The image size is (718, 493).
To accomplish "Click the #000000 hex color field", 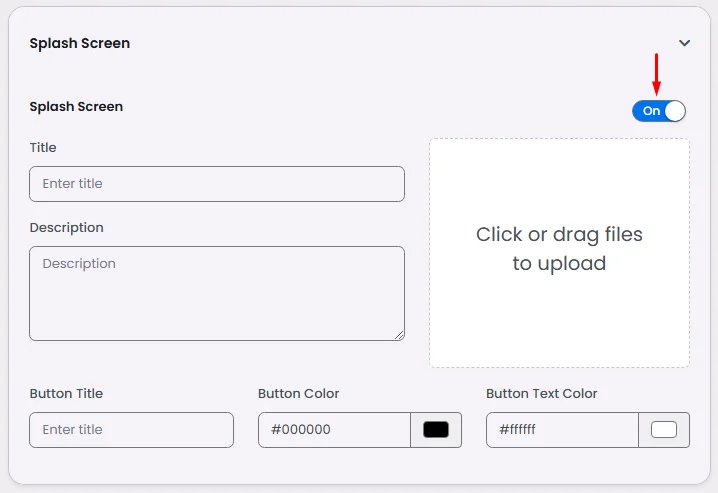I will tap(334, 430).
